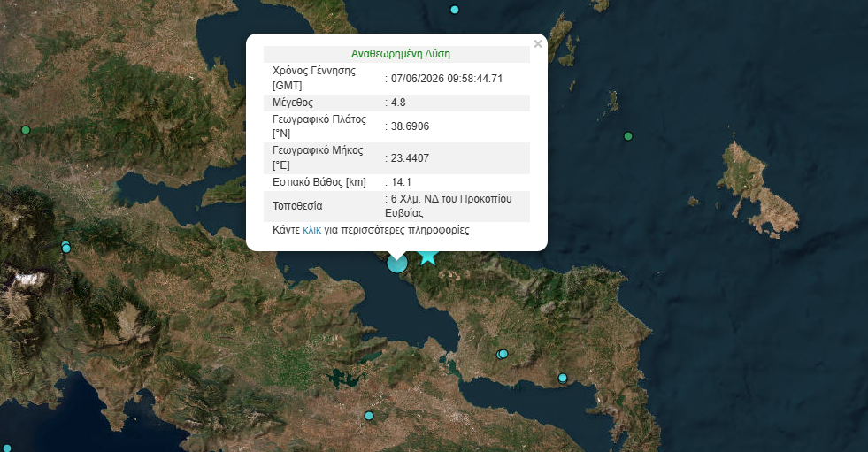The width and height of the screenshot is (868, 452).
Task: Select the 'Γεωγραφικό Μήκος [°E]' label
Action: pos(318,157)
